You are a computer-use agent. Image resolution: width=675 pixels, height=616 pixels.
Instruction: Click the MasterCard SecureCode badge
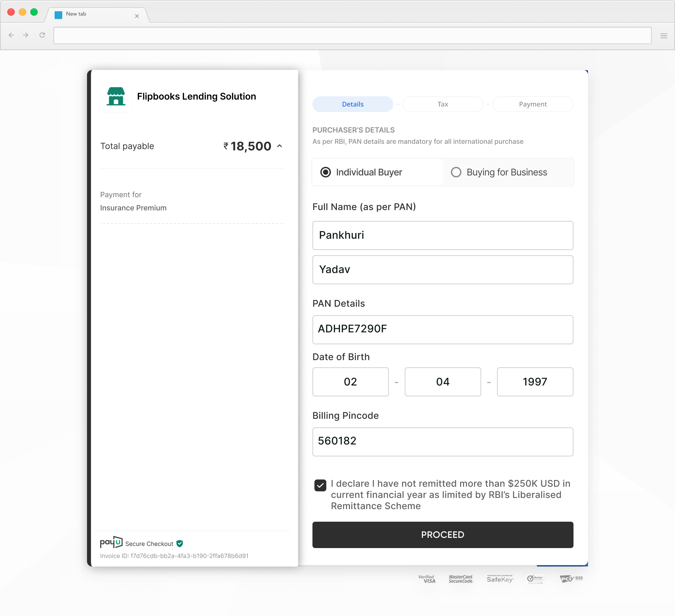[461, 579]
